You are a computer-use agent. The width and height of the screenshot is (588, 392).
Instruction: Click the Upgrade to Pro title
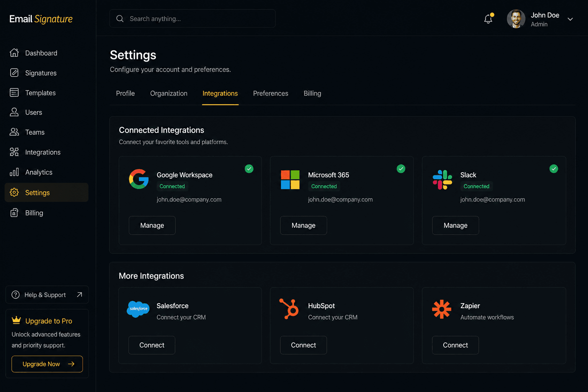[x=49, y=321]
